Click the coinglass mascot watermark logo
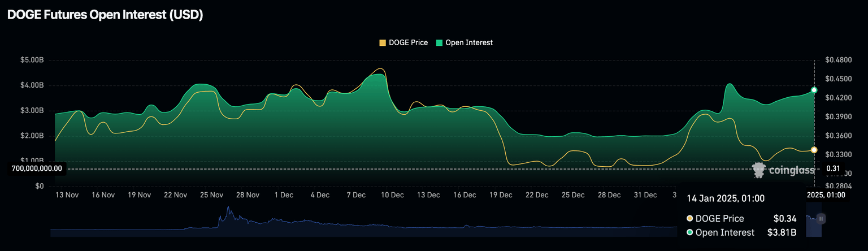 pos(759,169)
